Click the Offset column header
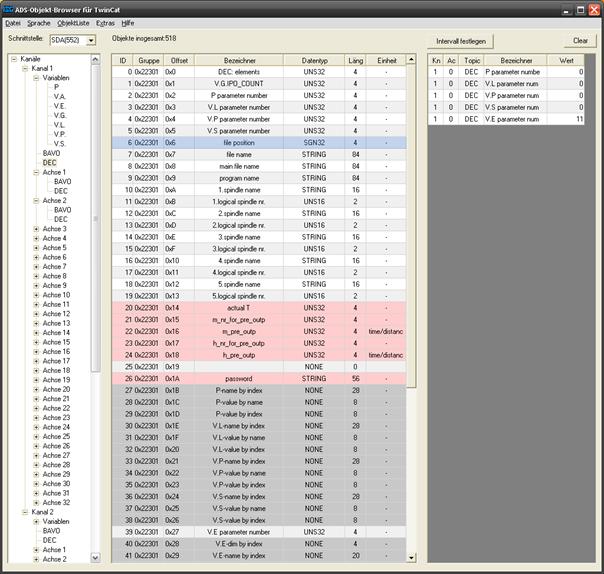 (179, 60)
